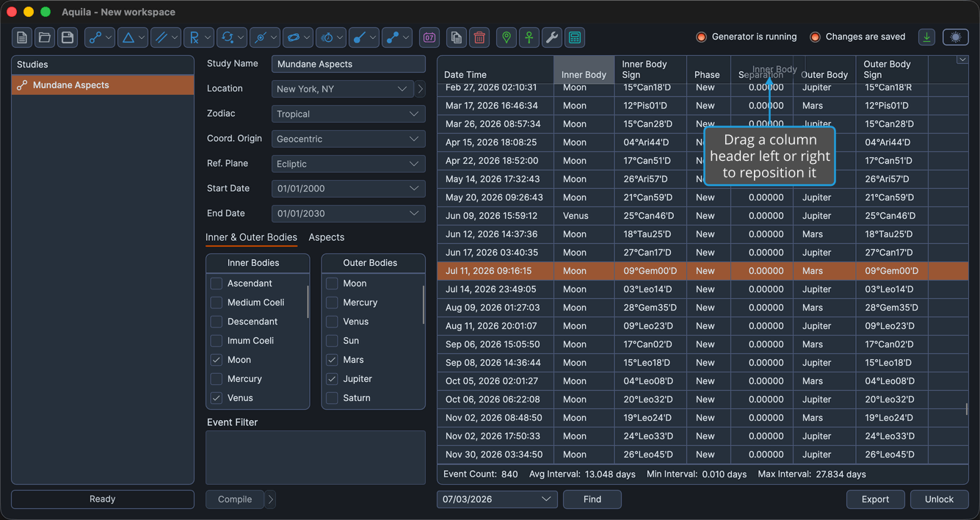Click the arrow expander beside Location field
980x520 pixels.
click(x=421, y=89)
